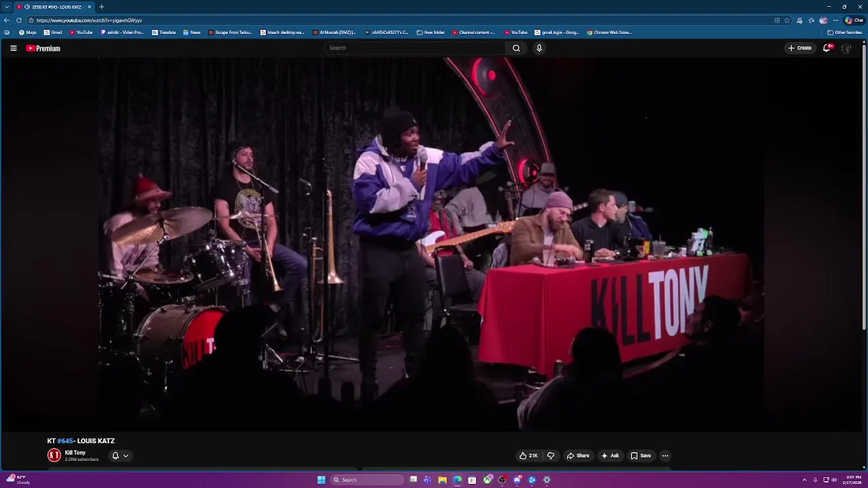Open Gmail bookmark
The image size is (868, 488).
(53, 33)
